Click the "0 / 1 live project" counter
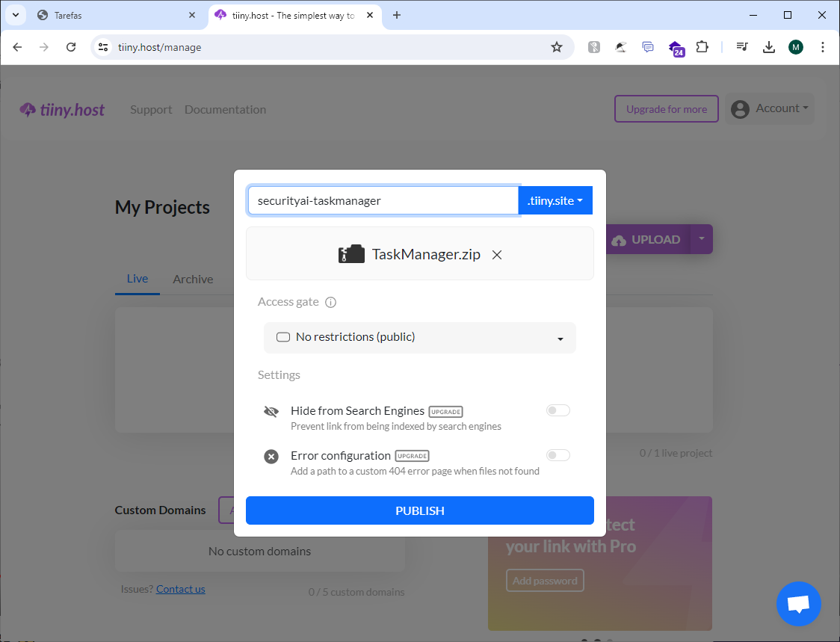The height and width of the screenshot is (642, 840). [x=676, y=453]
